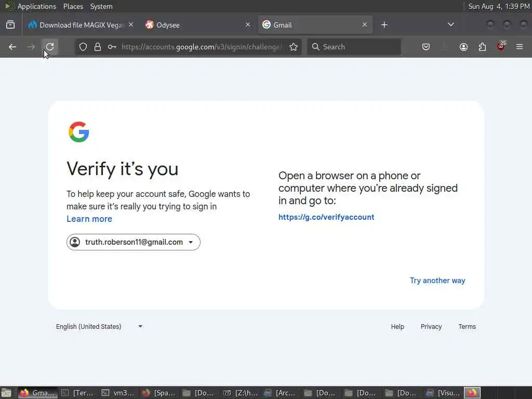Open the Firefox hamburger menu
This screenshot has height=399, width=532.
point(520,47)
